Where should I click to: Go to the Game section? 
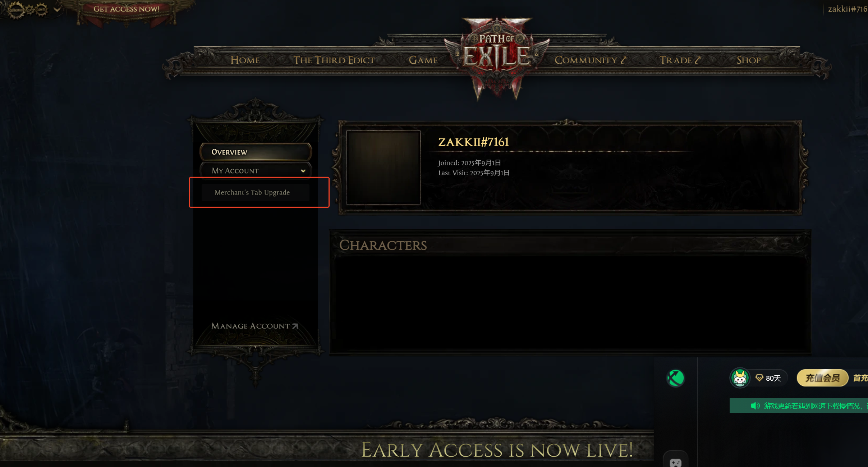pos(423,60)
